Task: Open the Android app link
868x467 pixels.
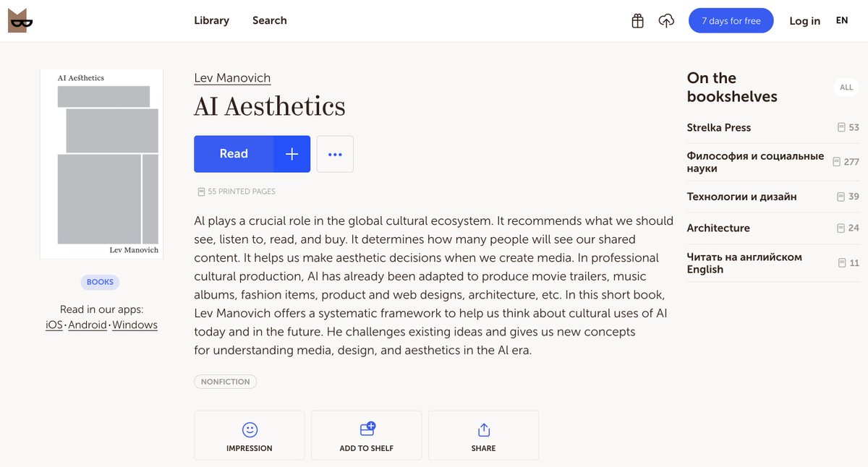Action: pyautogui.click(x=88, y=325)
